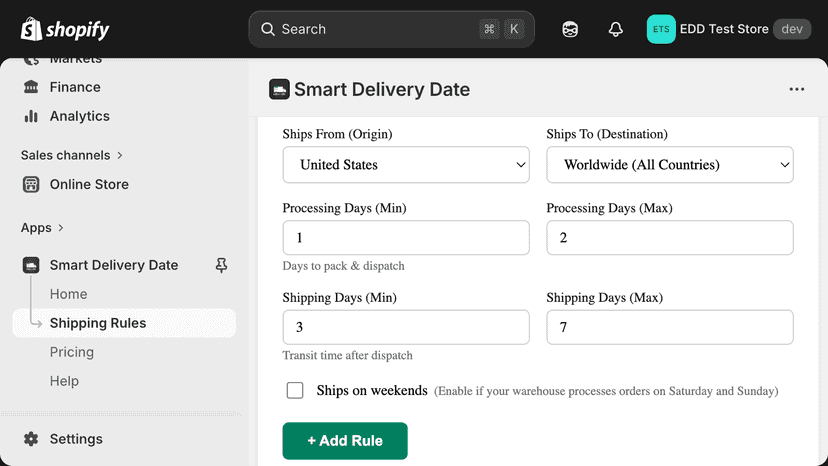Click Shipping Days (Max) field

click(670, 328)
